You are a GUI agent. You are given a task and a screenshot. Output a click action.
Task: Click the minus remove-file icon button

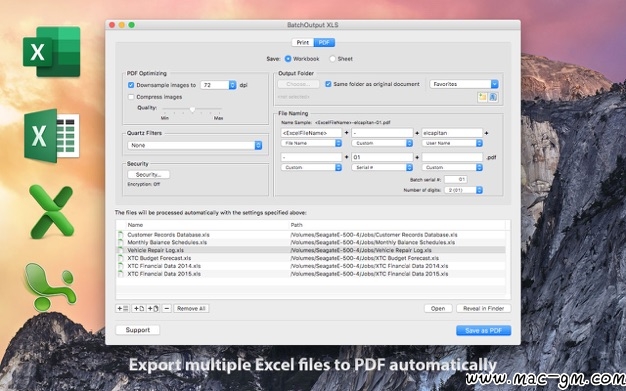pyautogui.click(x=167, y=308)
